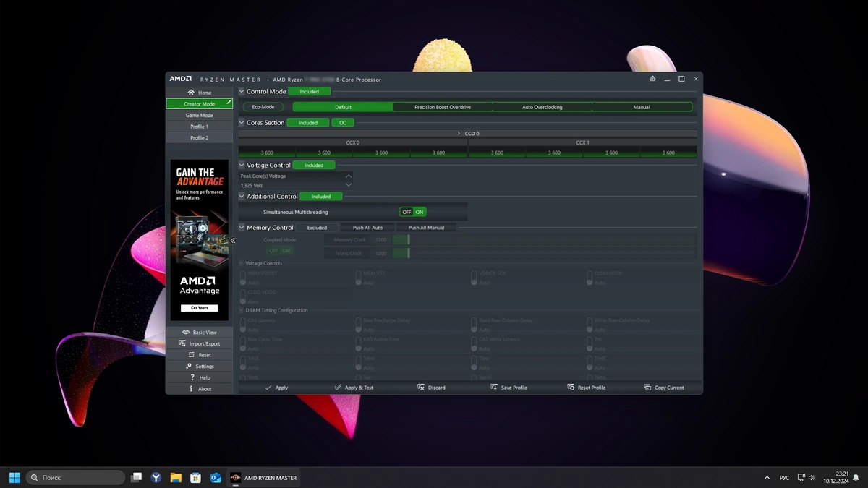Collapse the Voltage Controls subsection
This screenshot has width=868, height=488.
(242, 263)
